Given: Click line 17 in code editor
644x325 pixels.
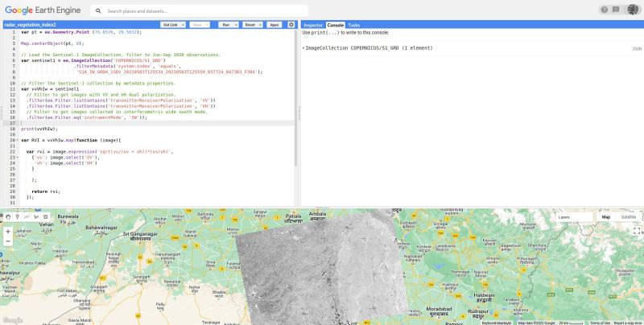Looking at the screenshot, I should [x=156, y=123].
